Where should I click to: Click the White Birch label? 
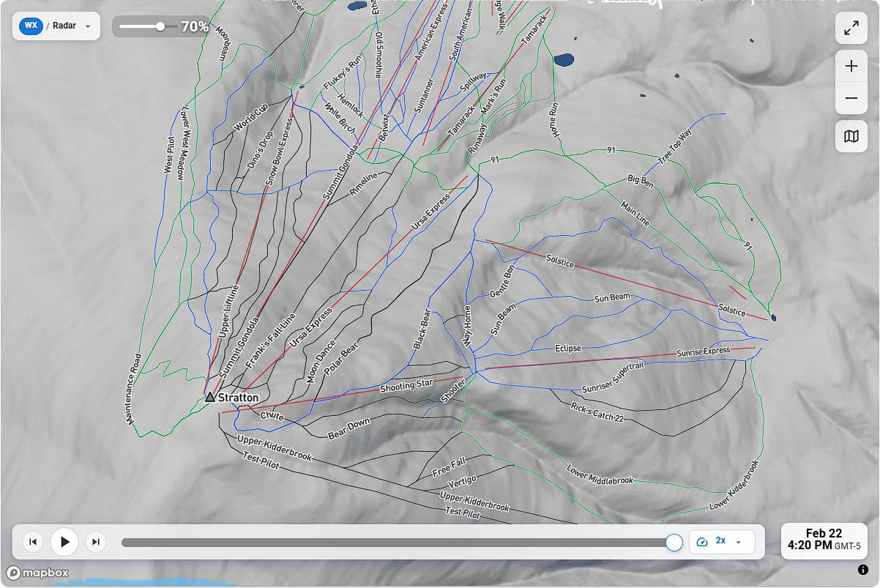[x=340, y=118]
